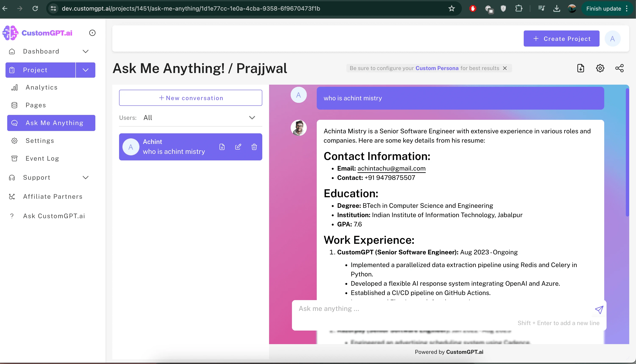636x364 pixels.
Task: Click the CustomGPT.ai brain logo
Action: (x=10, y=33)
